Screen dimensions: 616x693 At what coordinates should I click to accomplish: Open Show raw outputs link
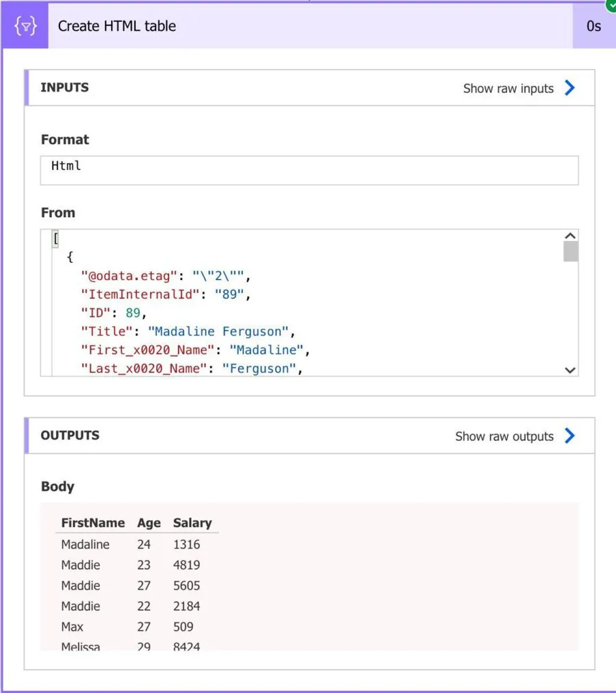pyautogui.click(x=504, y=436)
